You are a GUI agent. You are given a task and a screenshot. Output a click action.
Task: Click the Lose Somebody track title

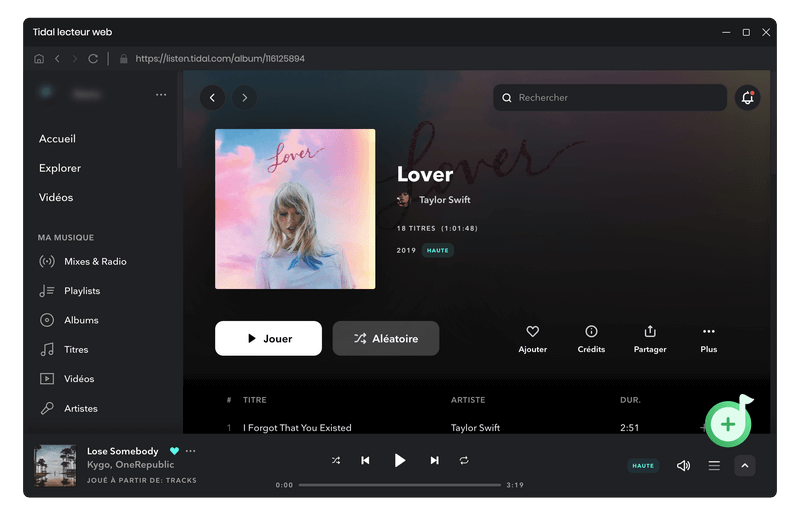[x=122, y=451]
